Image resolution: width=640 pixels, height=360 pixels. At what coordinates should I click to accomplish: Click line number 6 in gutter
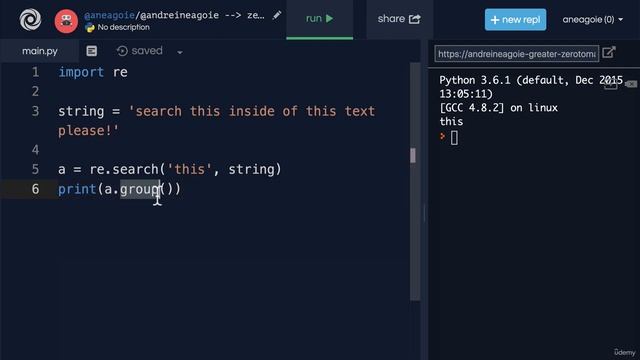(x=36, y=189)
